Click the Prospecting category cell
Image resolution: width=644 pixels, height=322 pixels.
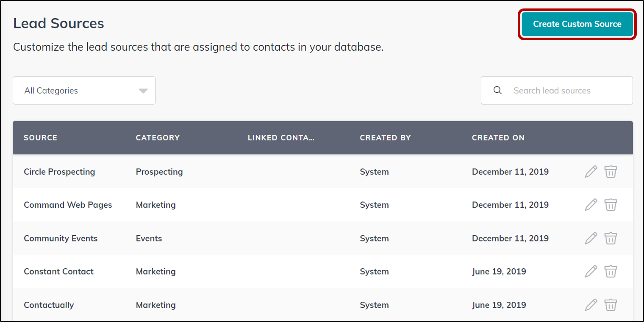point(159,172)
